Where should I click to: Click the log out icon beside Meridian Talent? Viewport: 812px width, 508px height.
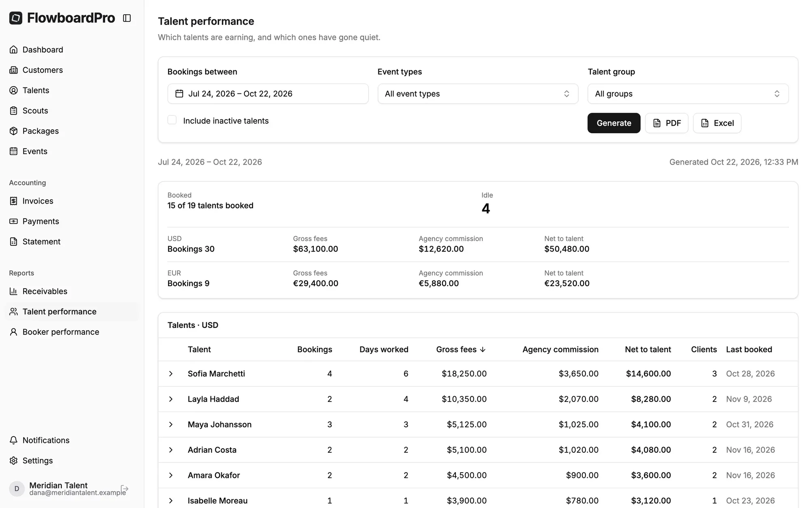coord(125,488)
